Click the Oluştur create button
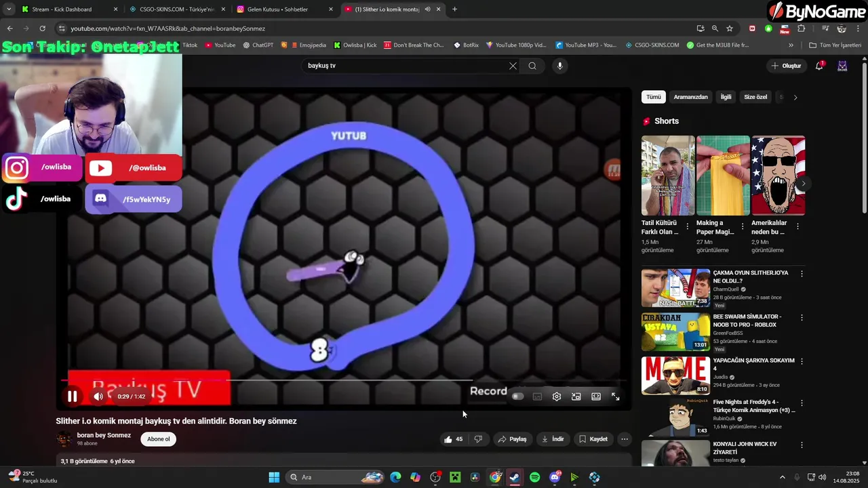The height and width of the screenshot is (488, 868). coord(786,66)
